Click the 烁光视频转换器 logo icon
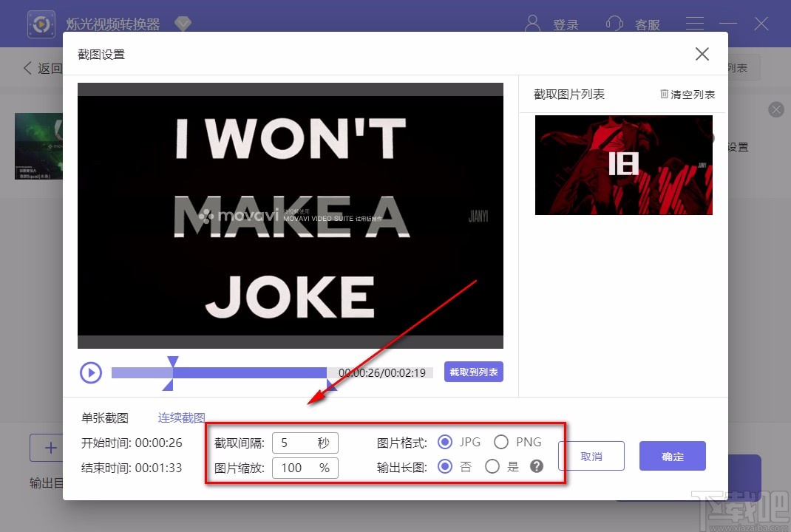 (41, 23)
